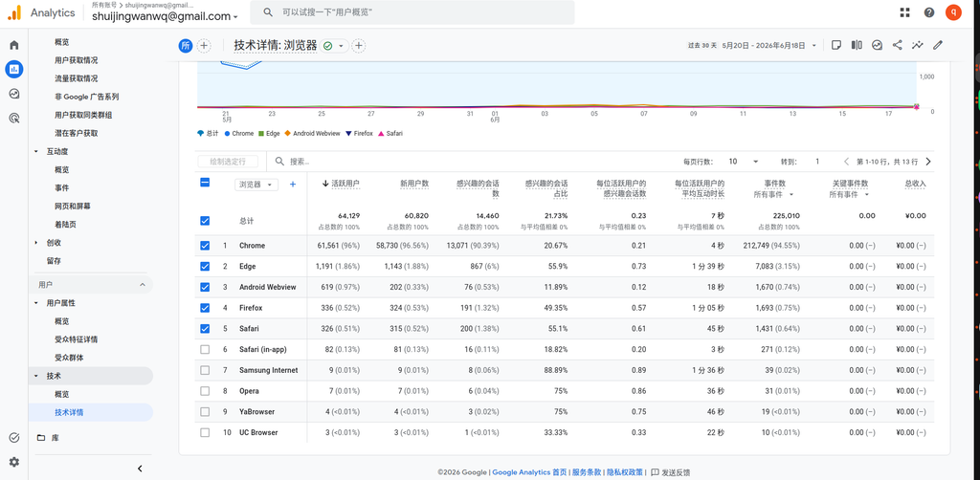Open the account avatar icon
This screenshot has width=980, height=480.
tap(954, 12)
